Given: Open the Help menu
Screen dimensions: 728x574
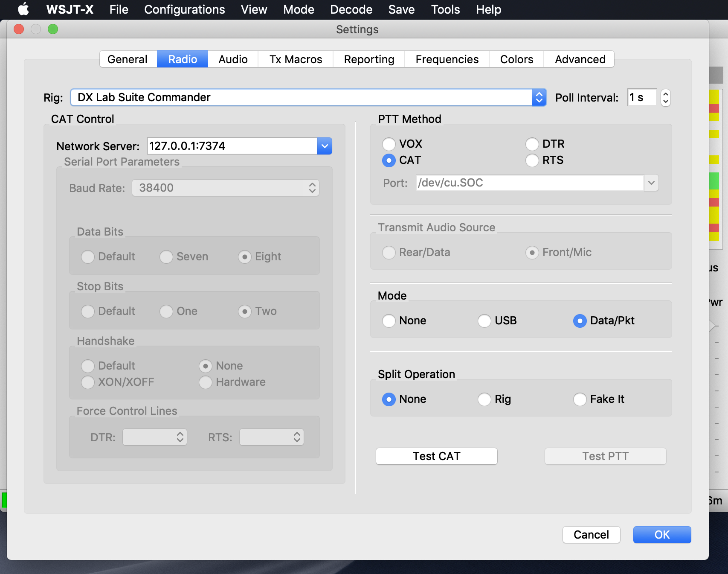Looking at the screenshot, I should click(x=489, y=9).
